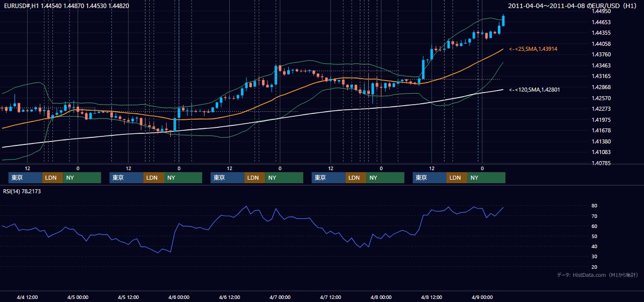Click the 1.41975 price axis label
This screenshot has height=302, width=644.
tap(601, 120)
